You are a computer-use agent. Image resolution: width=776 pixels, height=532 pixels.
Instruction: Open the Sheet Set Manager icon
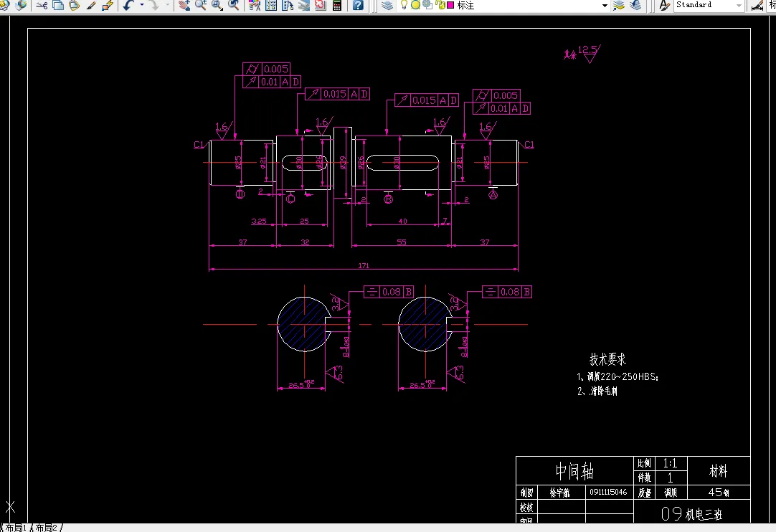click(x=304, y=6)
